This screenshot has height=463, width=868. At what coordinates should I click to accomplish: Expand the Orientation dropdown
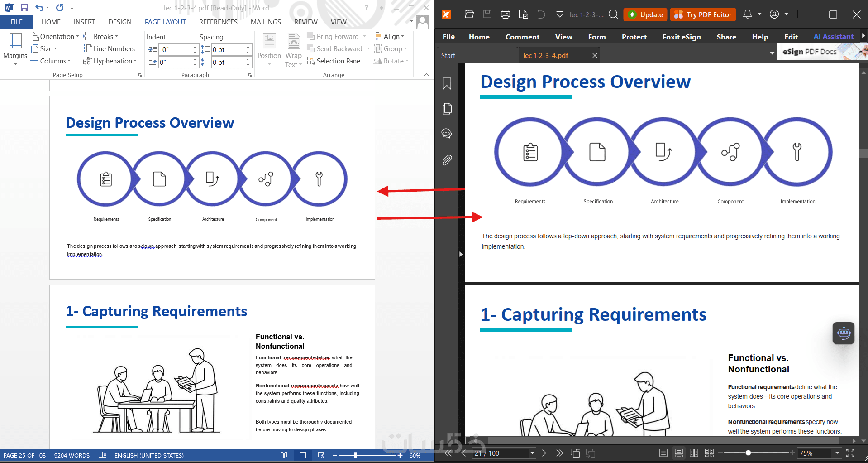(54, 36)
